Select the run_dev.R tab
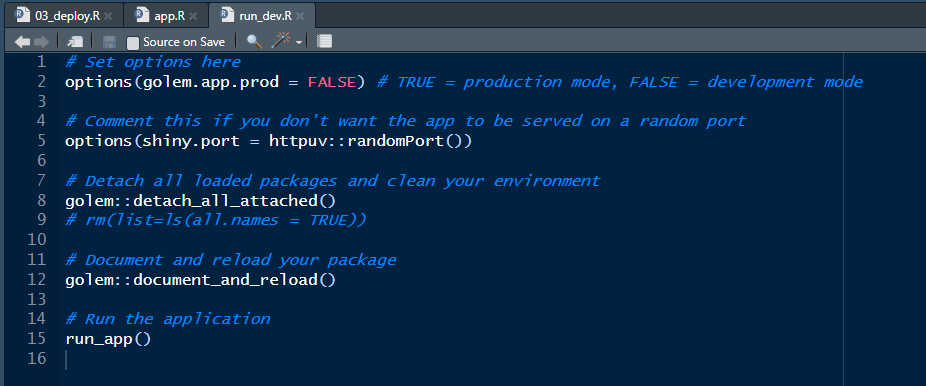 coord(262,16)
